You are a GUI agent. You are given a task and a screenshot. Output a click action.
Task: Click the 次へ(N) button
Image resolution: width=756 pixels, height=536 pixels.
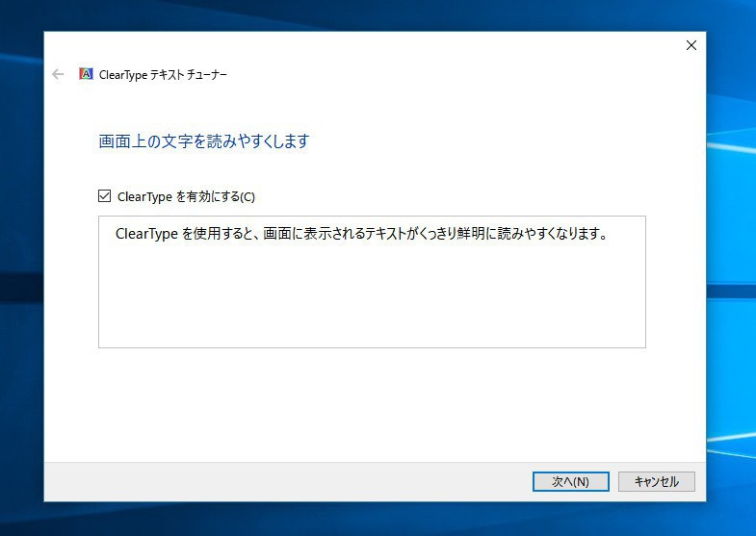pos(570,481)
